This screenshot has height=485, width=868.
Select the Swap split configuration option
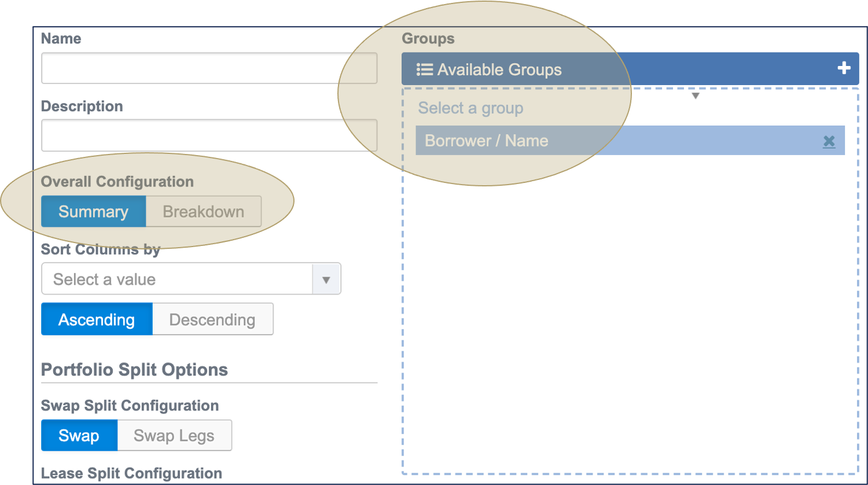tap(79, 436)
